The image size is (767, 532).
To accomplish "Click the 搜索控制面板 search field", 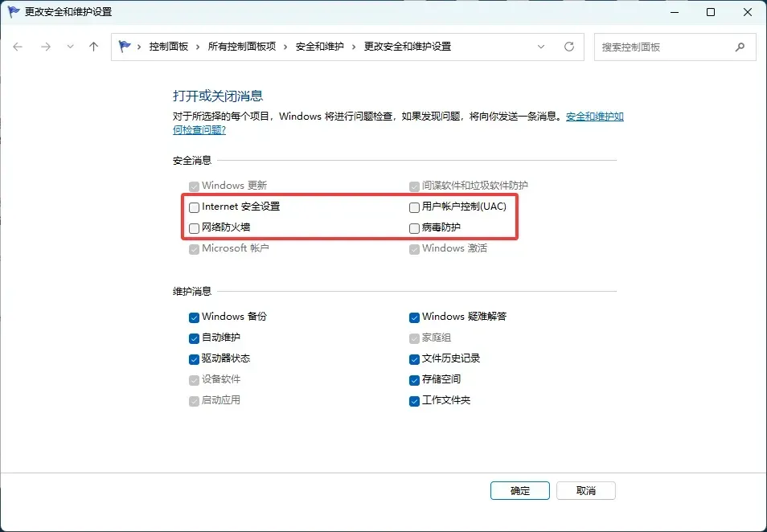I will [x=663, y=47].
